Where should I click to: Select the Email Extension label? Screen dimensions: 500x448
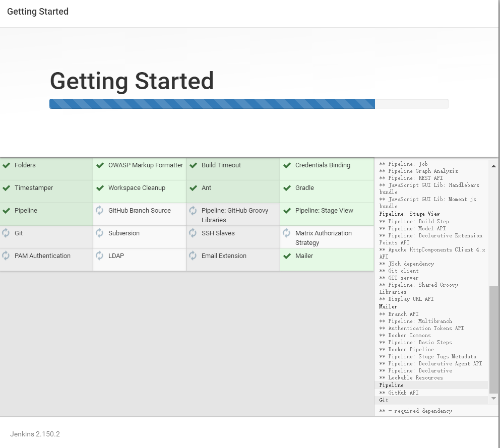tap(224, 255)
